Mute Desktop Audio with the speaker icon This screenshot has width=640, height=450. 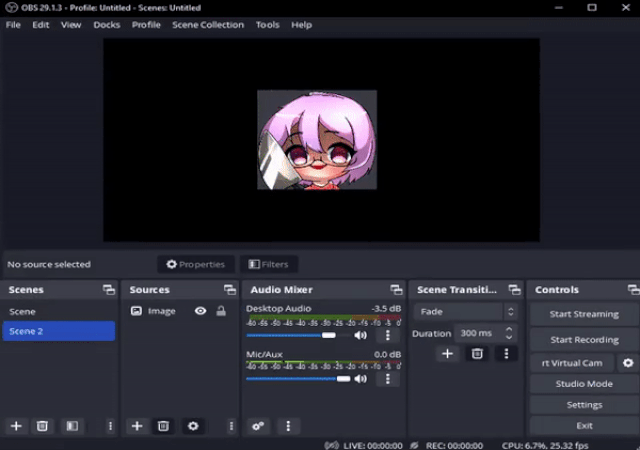(360, 335)
